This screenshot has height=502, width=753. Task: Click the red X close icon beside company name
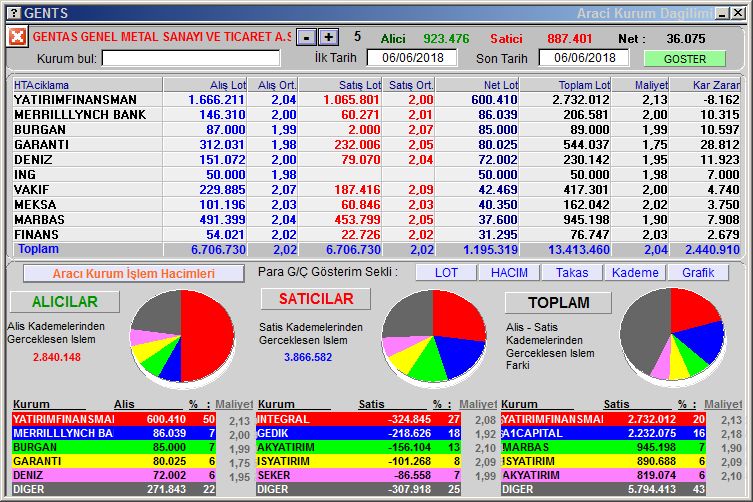click(17, 37)
